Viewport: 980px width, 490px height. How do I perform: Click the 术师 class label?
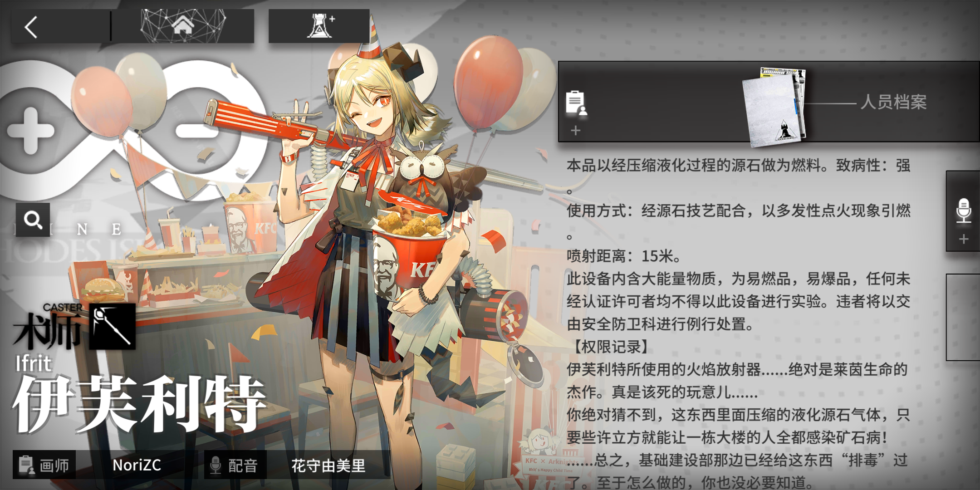click(x=47, y=331)
